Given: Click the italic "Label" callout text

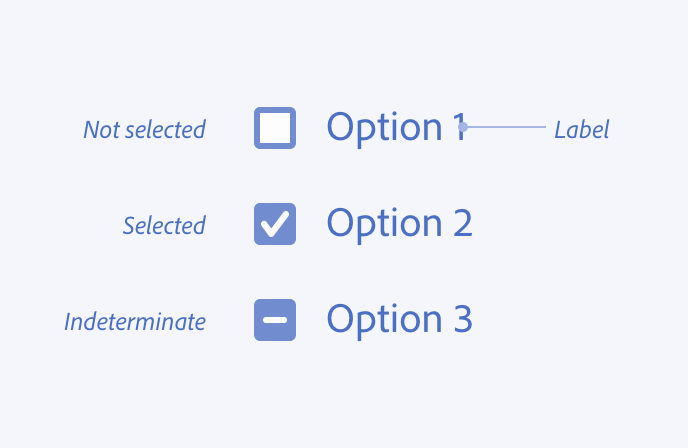Looking at the screenshot, I should coord(581,130).
